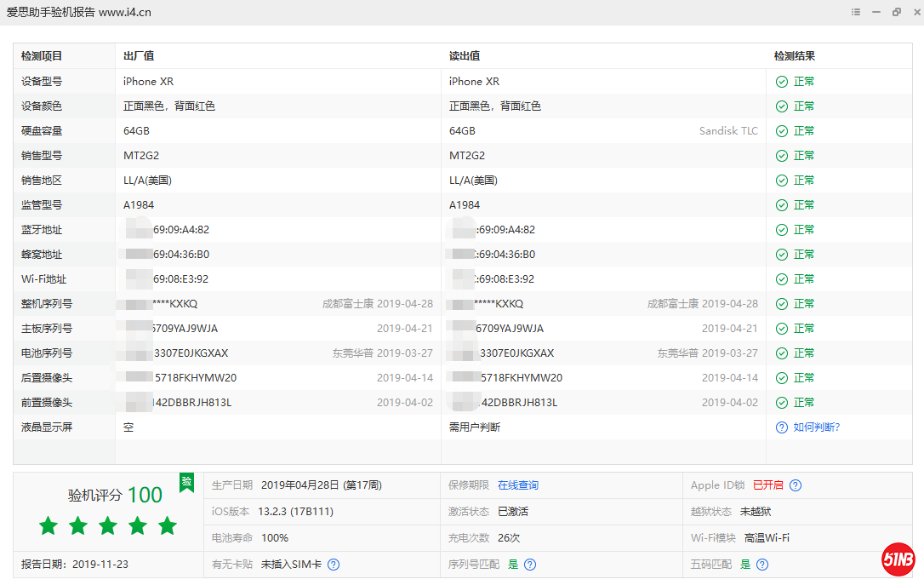Click the 出厂值 column header

click(139, 56)
